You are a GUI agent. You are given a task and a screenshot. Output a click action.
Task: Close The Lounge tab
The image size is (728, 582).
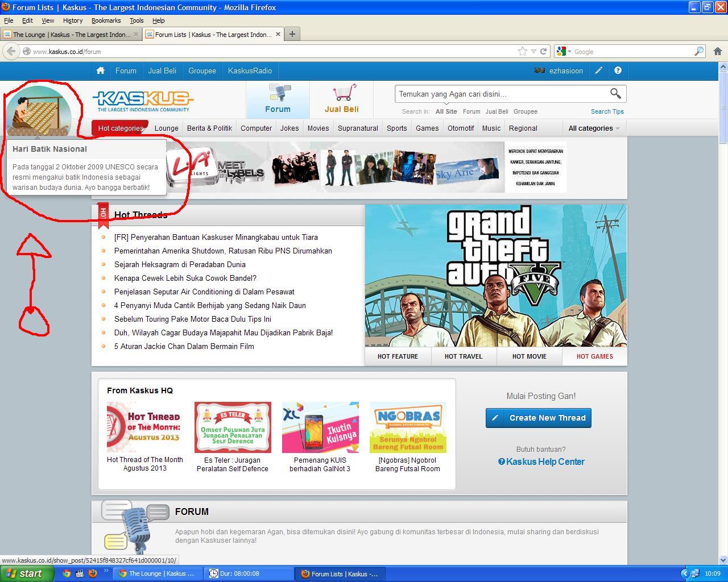136,34
